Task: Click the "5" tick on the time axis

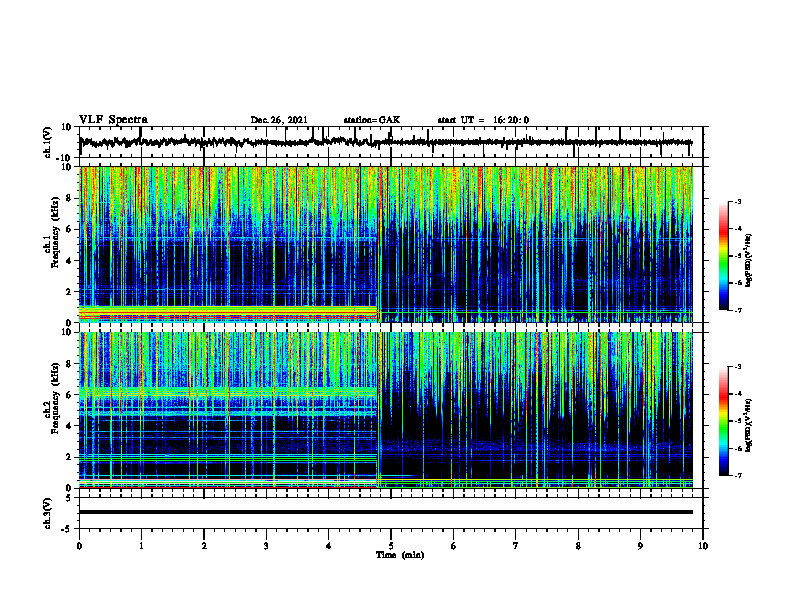Action: pos(391,546)
